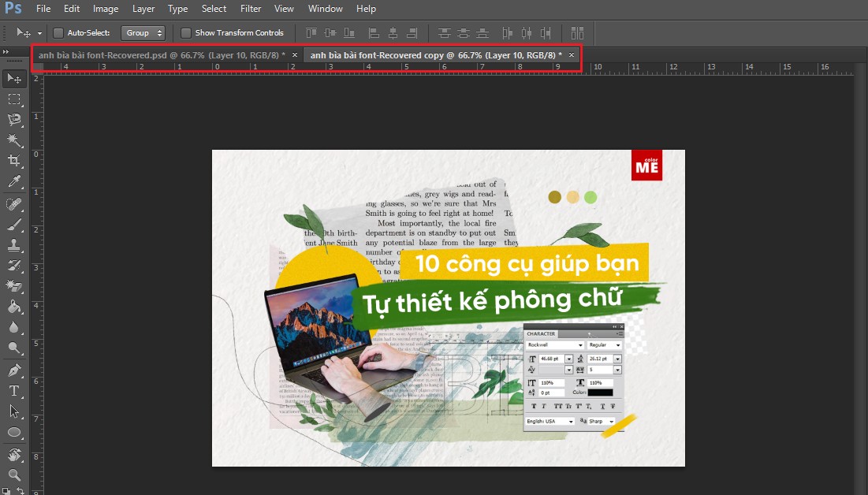Open the Move tool preset picker
Viewport: 868px width, 495px height.
pos(26,33)
